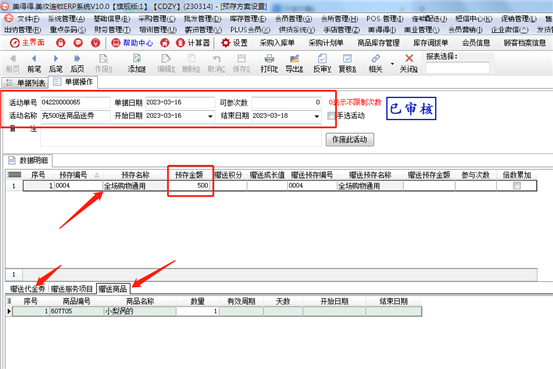The height and width of the screenshot is (369, 553).
Task: Click the Add 添加 document icon
Action: [136, 59]
